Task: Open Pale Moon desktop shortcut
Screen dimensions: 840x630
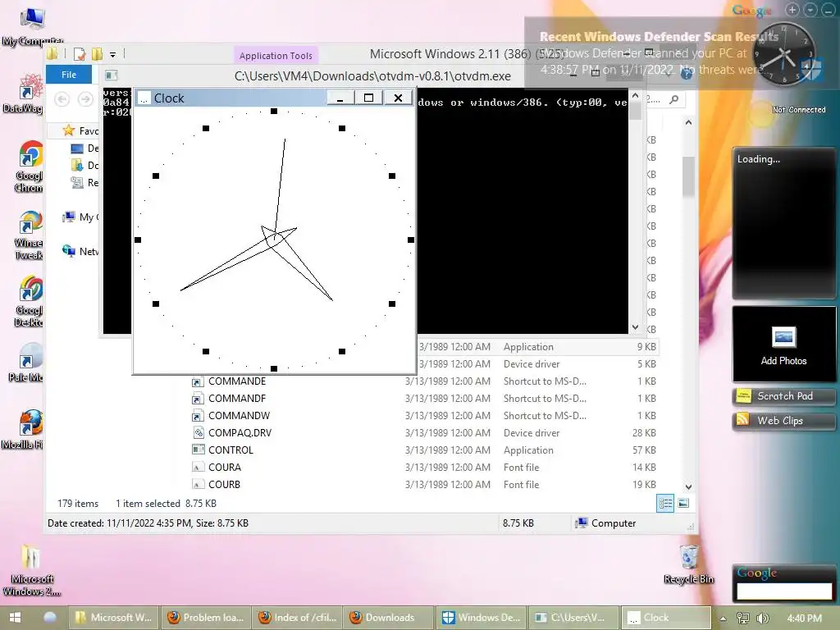Action: (27, 363)
